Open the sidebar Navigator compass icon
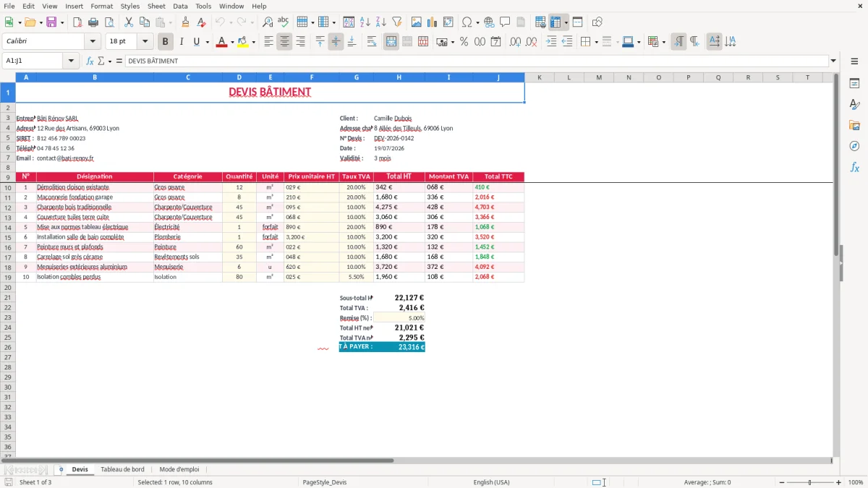This screenshot has width=868, height=488. (x=854, y=146)
